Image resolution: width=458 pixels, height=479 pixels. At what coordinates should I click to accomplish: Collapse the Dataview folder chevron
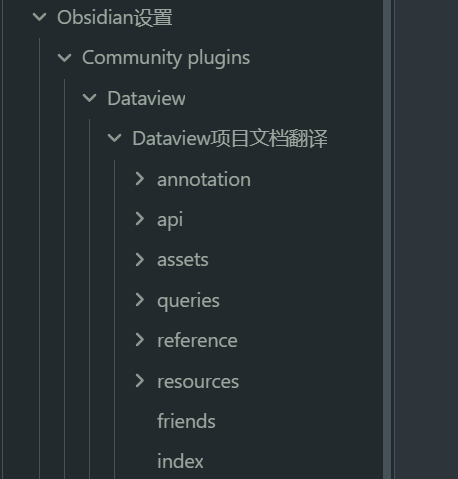89,98
